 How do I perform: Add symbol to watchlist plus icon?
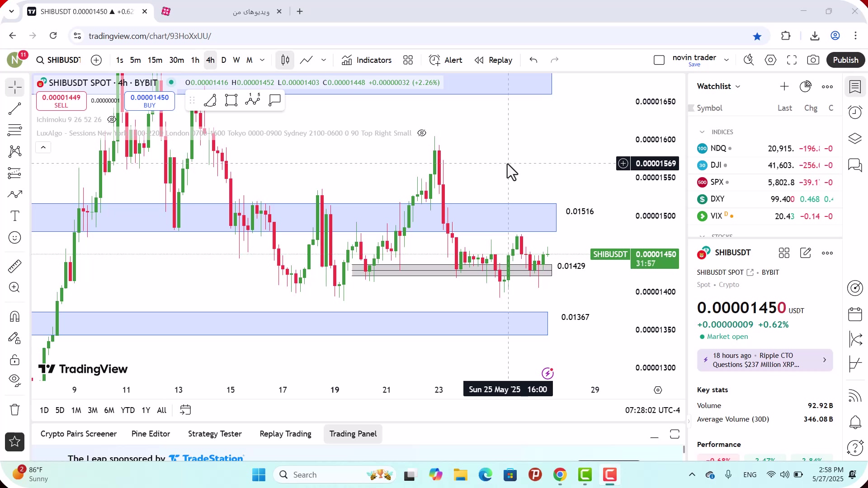(x=784, y=86)
